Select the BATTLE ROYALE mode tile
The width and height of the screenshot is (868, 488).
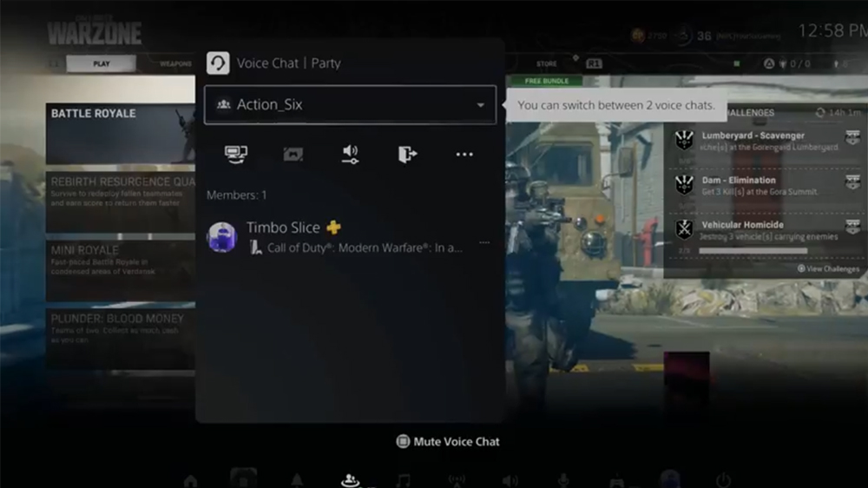pyautogui.click(x=120, y=133)
